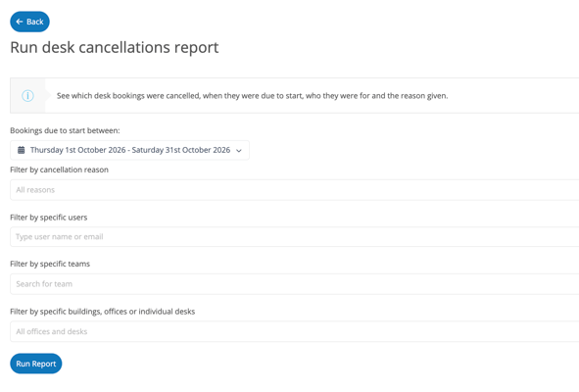Open the date range dropdown for October 2026

(x=129, y=150)
